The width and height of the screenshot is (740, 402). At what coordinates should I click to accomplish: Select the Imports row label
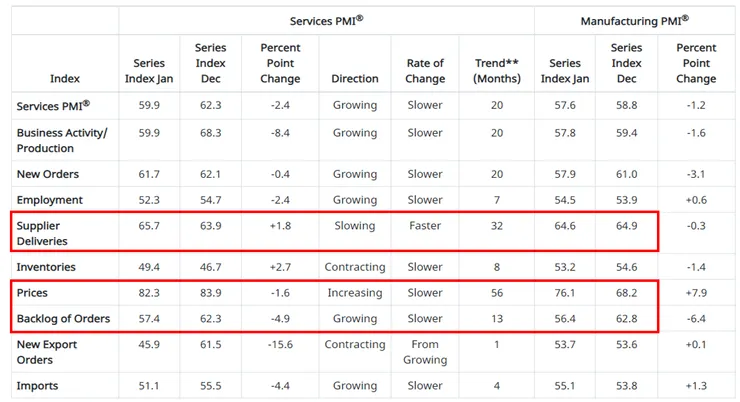[x=39, y=386]
